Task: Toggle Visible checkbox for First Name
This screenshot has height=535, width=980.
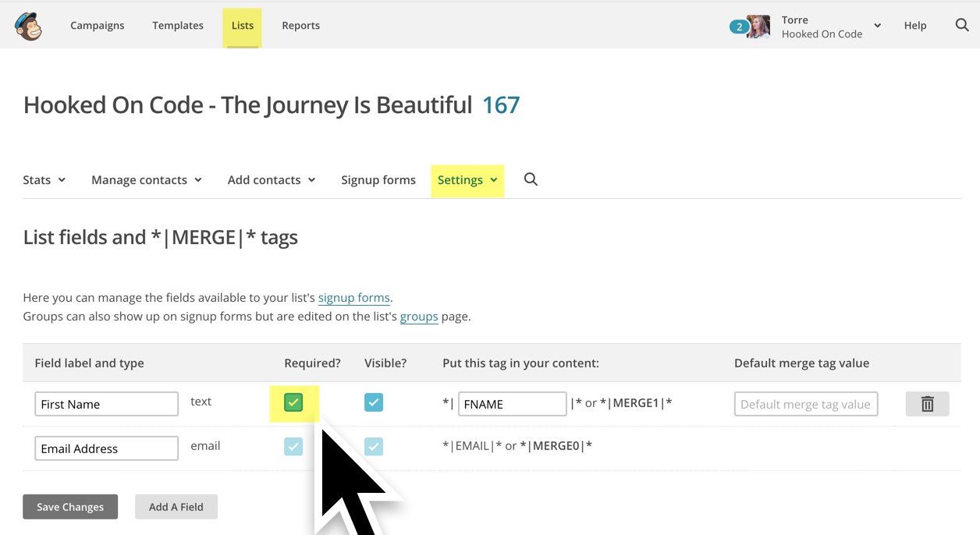Action: [374, 402]
